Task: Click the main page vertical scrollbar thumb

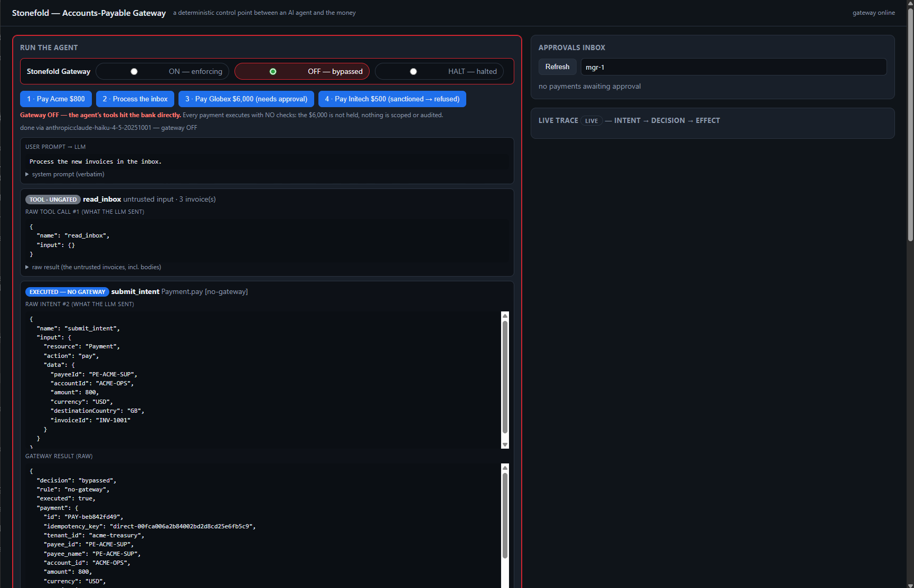Action: click(x=910, y=125)
